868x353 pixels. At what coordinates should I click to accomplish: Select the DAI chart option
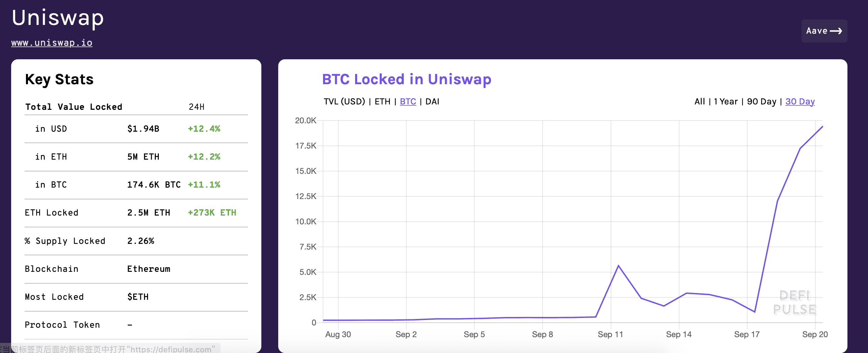click(432, 101)
